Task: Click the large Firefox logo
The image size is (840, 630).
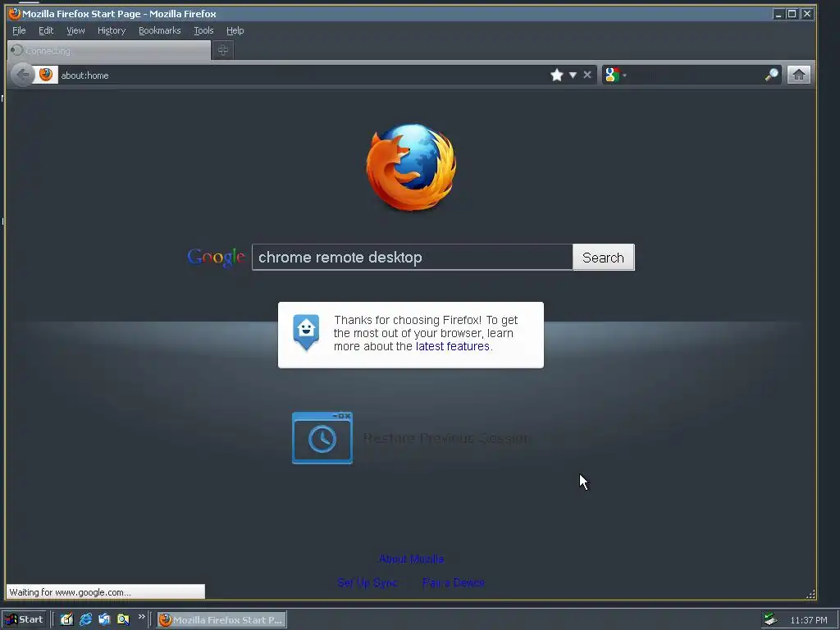Action: pos(411,167)
